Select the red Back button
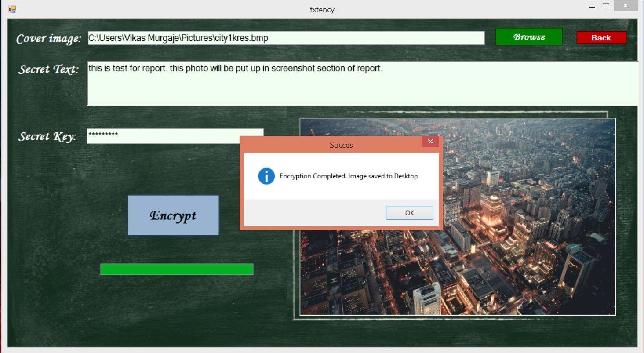This screenshot has height=353, width=644. (601, 37)
